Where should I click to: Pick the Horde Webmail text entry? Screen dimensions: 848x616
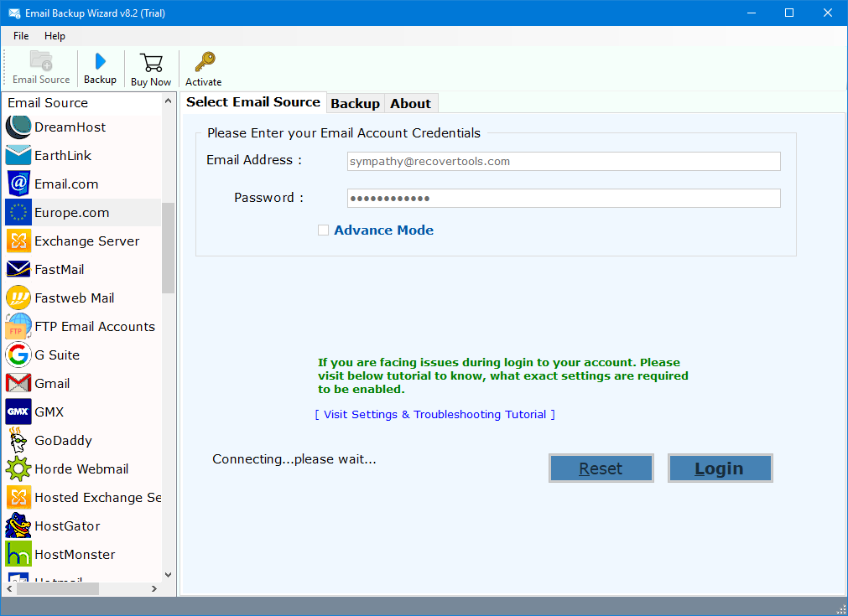tap(81, 469)
